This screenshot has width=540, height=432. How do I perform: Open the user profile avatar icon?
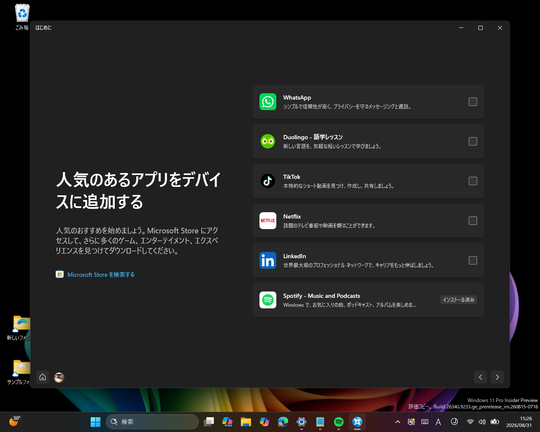coord(59,377)
